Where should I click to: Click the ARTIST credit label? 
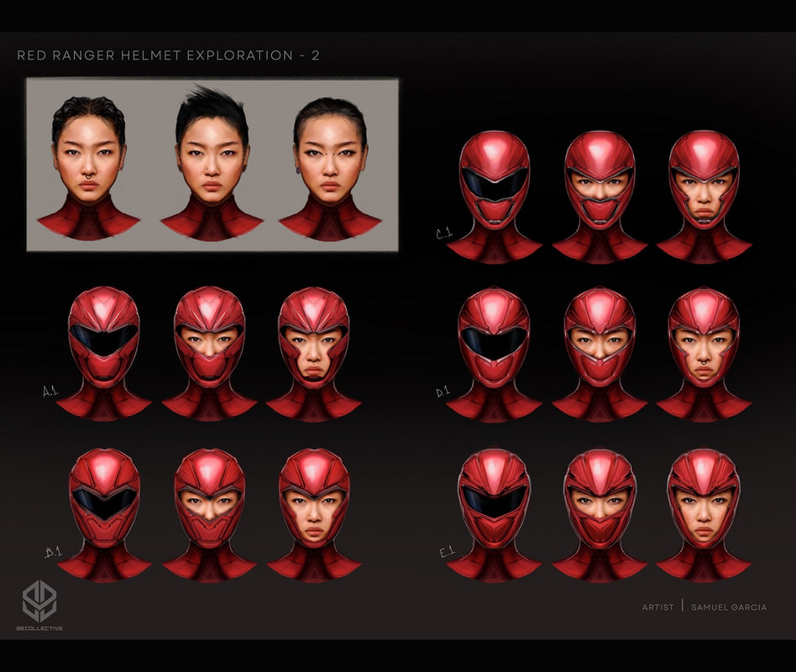click(x=658, y=607)
